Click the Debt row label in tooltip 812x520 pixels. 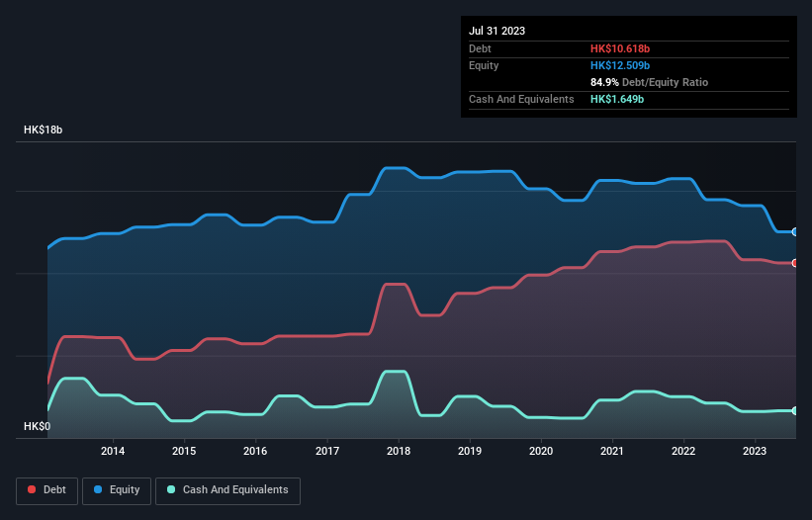tap(480, 48)
